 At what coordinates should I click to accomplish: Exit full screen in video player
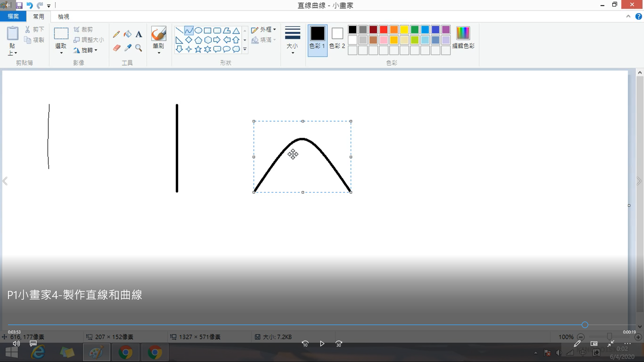tap(611, 344)
